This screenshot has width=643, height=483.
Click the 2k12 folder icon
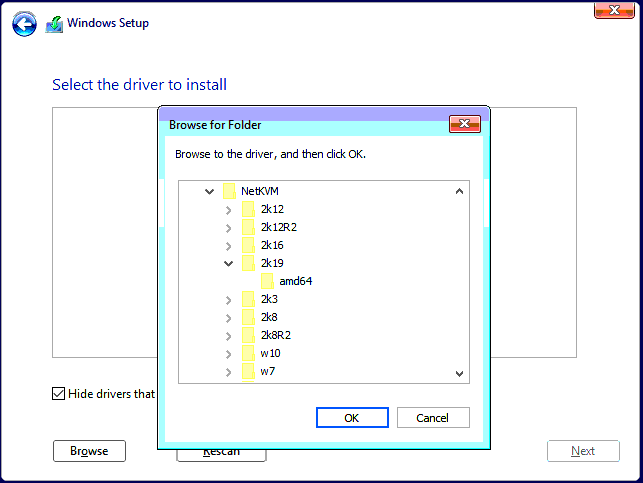(248, 209)
